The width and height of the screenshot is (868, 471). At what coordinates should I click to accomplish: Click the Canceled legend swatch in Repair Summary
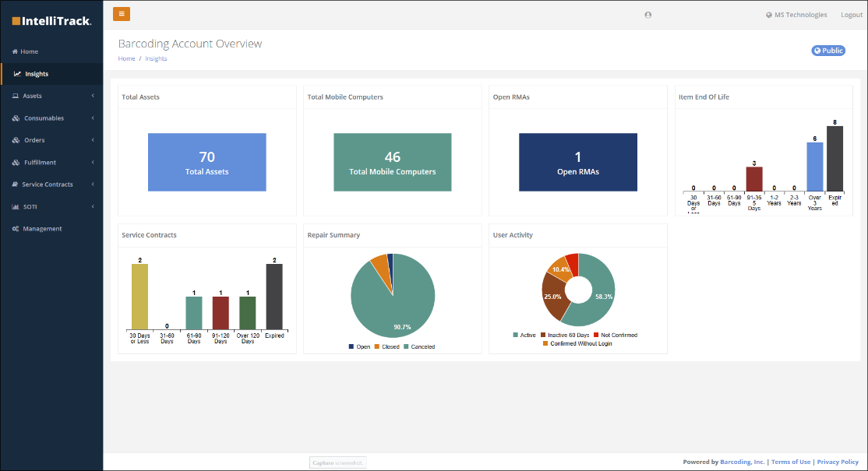pyautogui.click(x=406, y=346)
